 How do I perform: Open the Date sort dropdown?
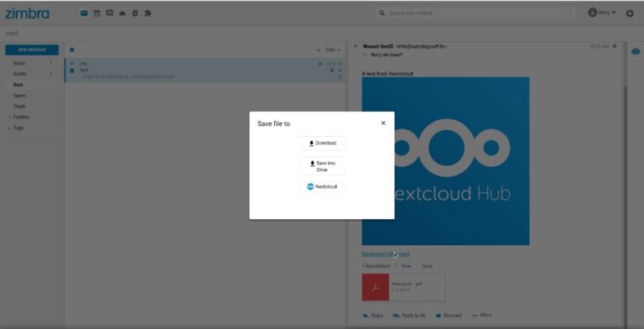pos(333,50)
